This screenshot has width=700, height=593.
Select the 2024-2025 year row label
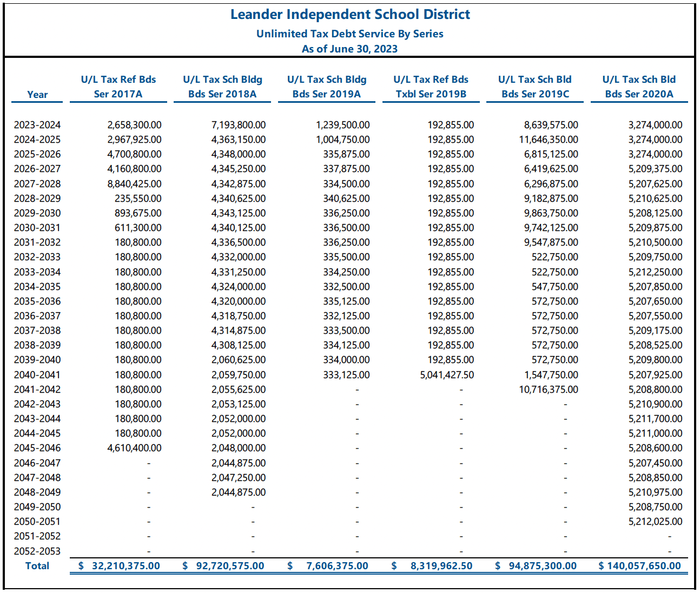37,140
